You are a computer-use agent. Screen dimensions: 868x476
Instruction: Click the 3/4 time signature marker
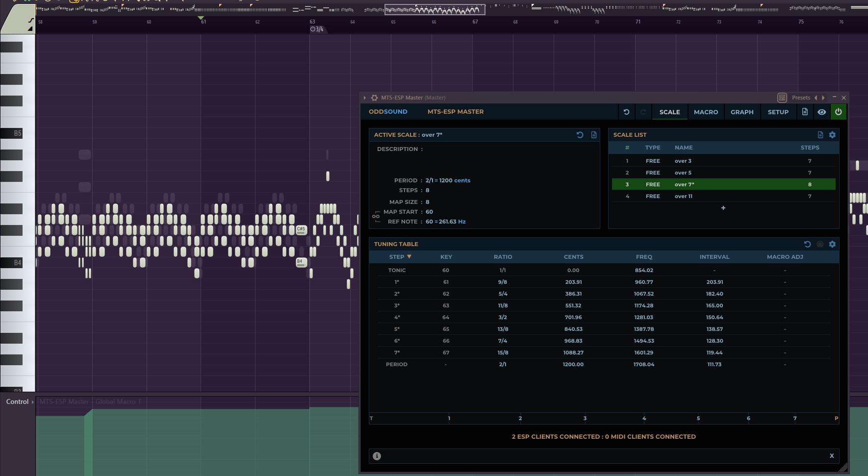tap(317, 29)
